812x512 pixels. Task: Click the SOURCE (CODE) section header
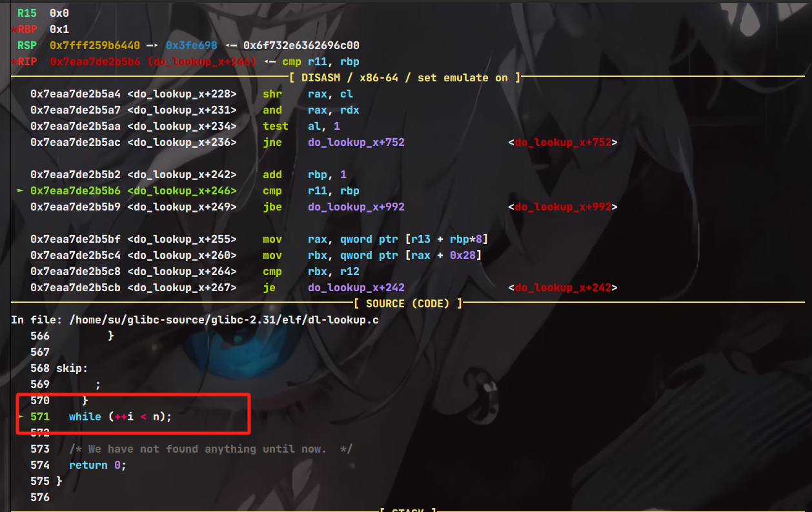[x=408, y=303]
